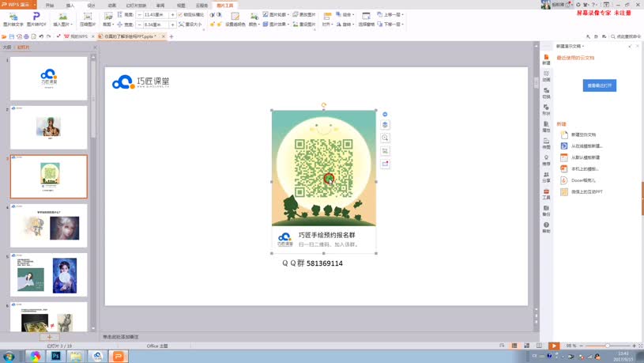
Task: Click the plus to add new document tab
Action: [x=171, y=36]
